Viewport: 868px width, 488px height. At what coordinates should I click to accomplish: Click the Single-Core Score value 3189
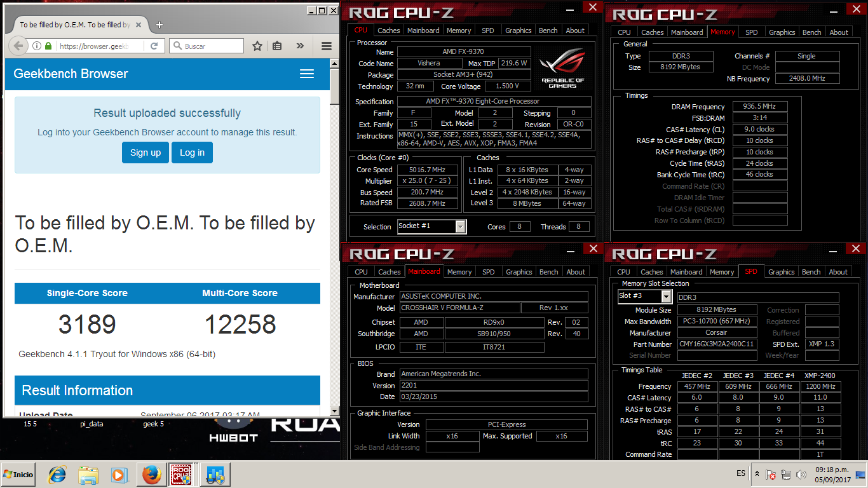[87, 325]
